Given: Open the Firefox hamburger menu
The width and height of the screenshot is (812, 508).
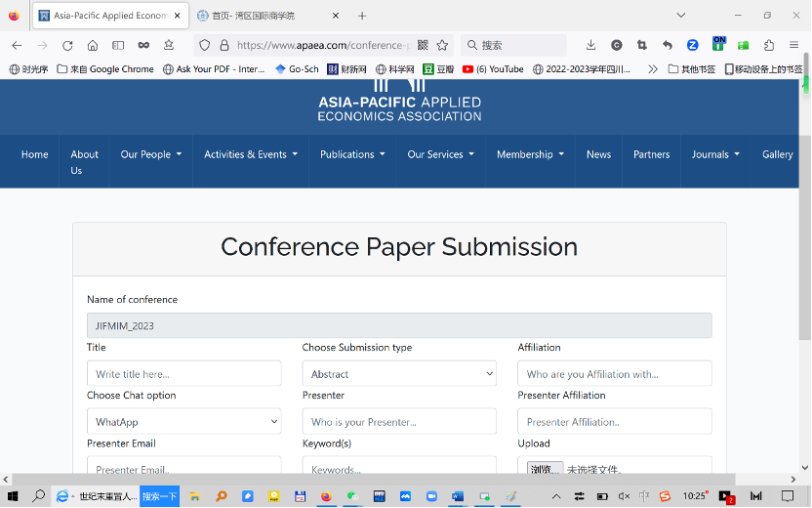Looking at the screenshot, I should click(x=794, y=45).
